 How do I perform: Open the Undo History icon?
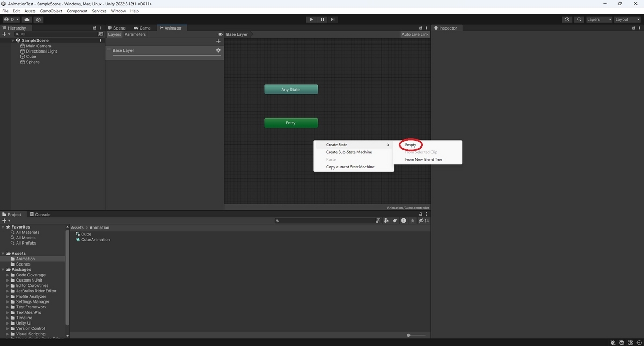[x=567, y=19]
